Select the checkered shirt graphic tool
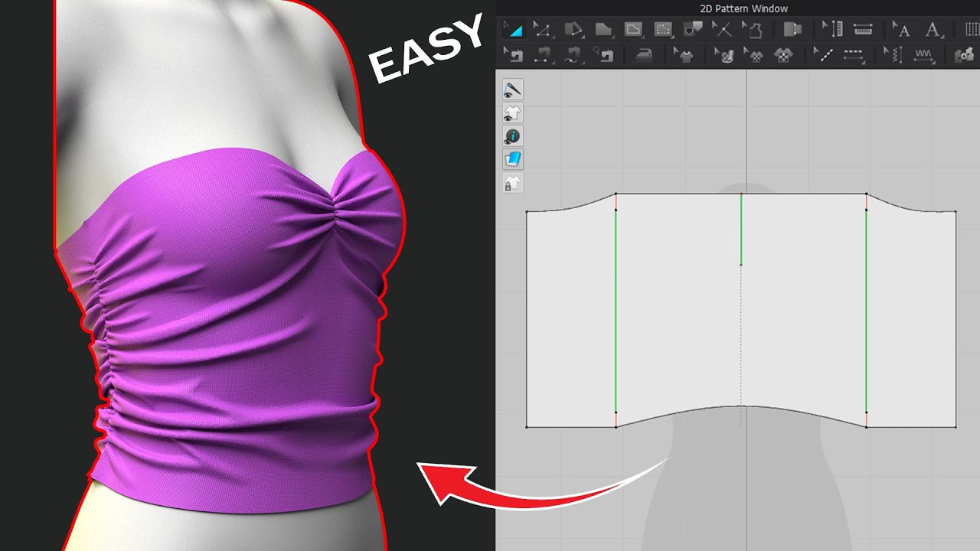The image size is (980, 551). [783, 54]
